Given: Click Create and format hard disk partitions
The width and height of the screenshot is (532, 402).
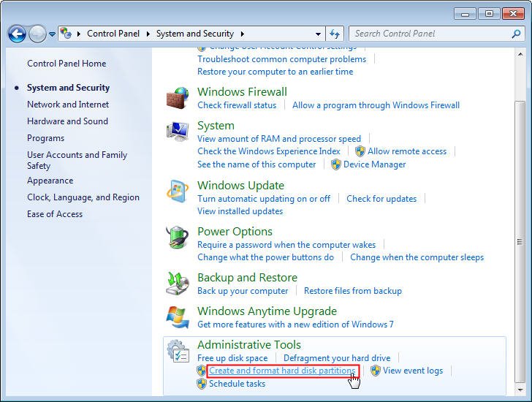Looking at the screenshot, I should [282, 371].
